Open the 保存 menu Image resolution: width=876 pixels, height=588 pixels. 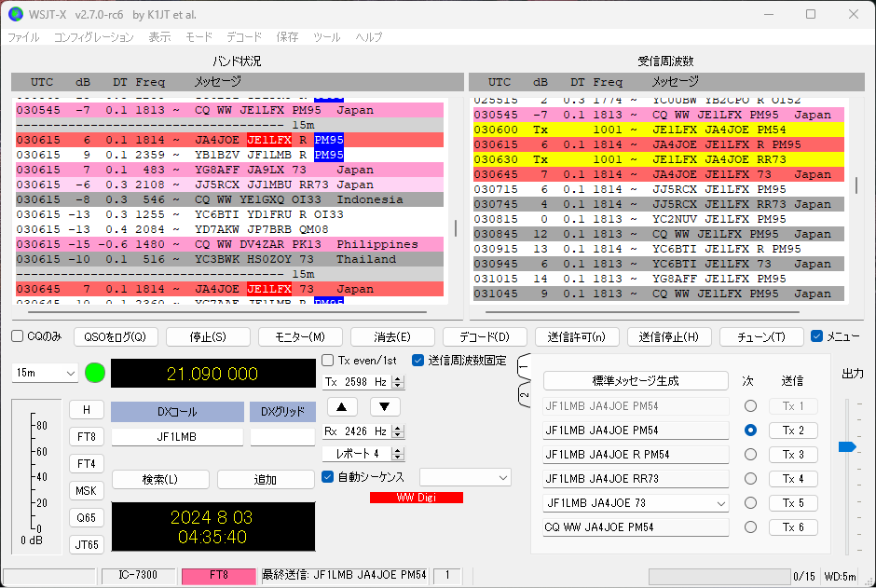[x=287, y=37]
